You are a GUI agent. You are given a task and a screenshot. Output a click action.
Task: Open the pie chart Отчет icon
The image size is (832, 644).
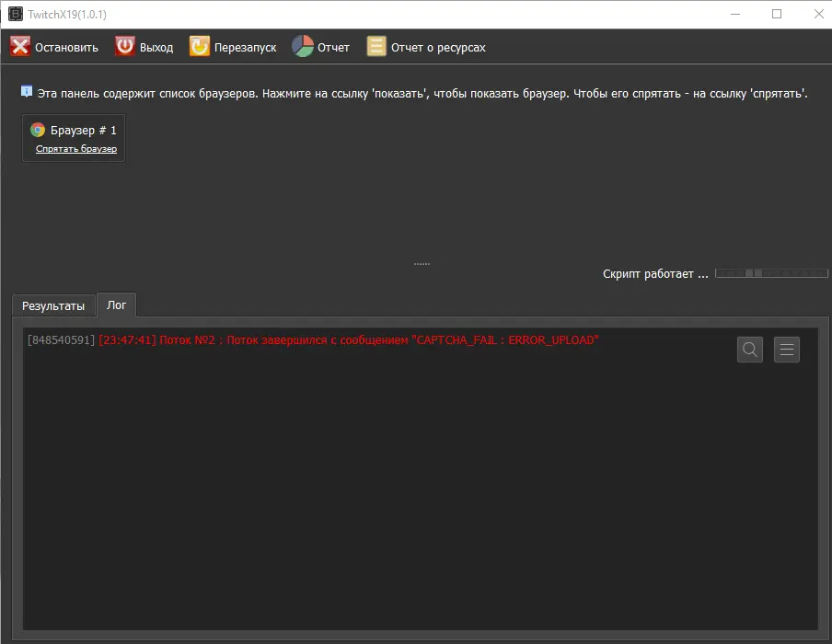pos(303,46)
